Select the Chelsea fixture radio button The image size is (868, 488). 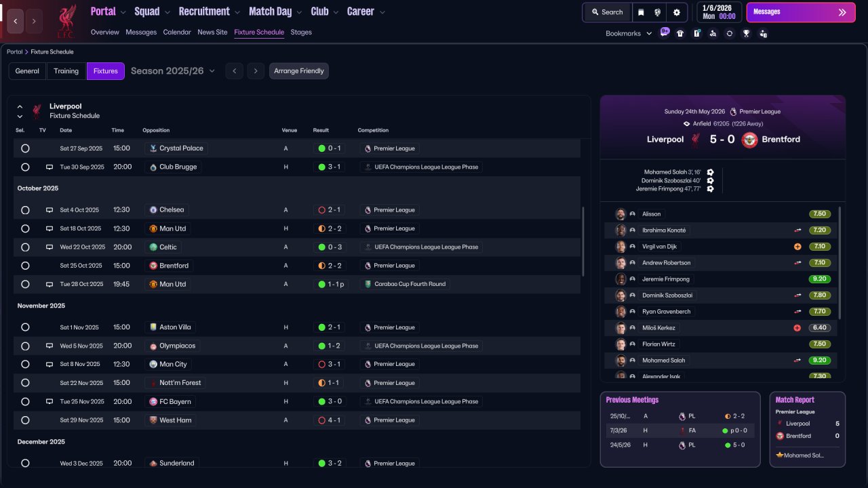pyautogui.click(x=25, y=210)
